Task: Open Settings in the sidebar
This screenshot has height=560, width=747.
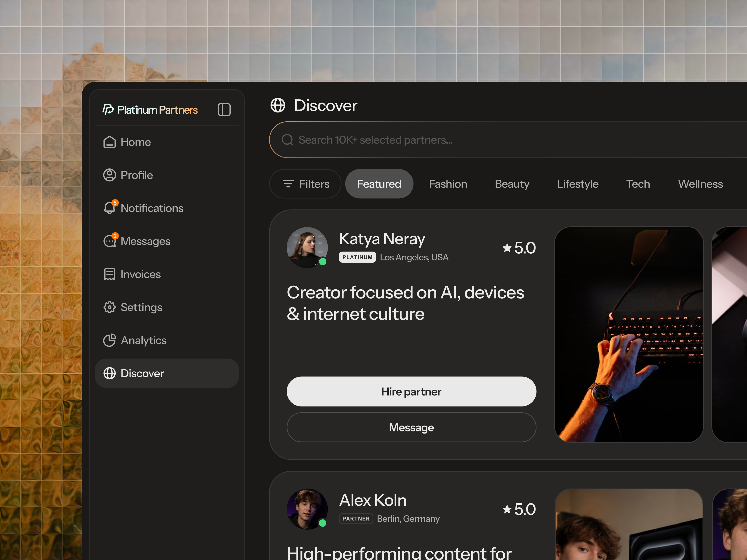Action: (167, 307)
